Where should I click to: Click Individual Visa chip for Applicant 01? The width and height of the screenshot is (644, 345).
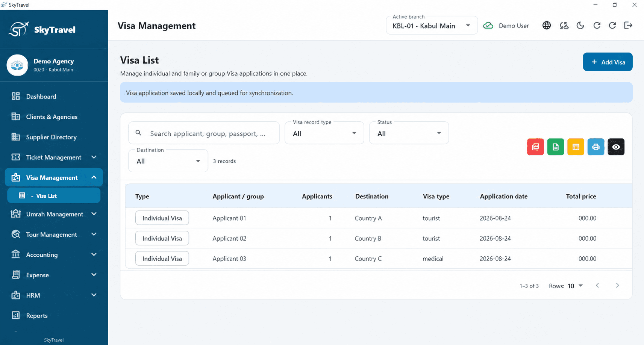162,218
